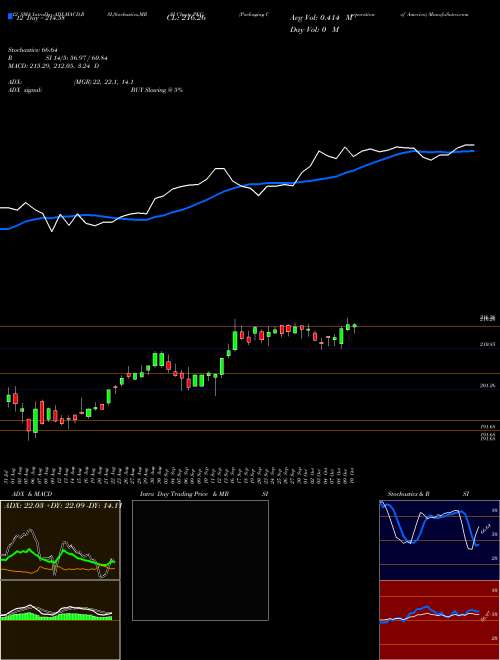The image size is (500, 660).
Task: Click the 'Day Vol: 0 M' label
Action: (x=314, y=29)
